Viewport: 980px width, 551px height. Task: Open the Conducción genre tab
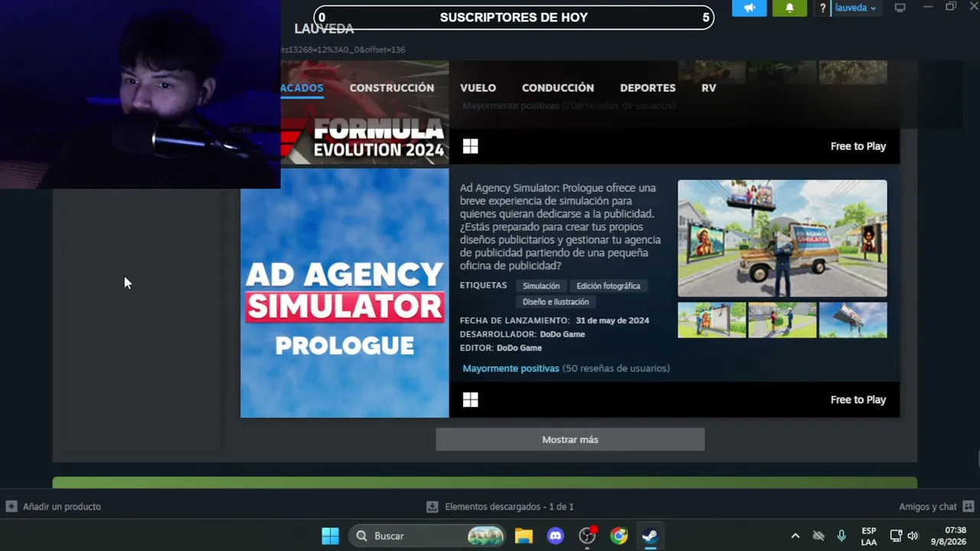click(558, 88)
